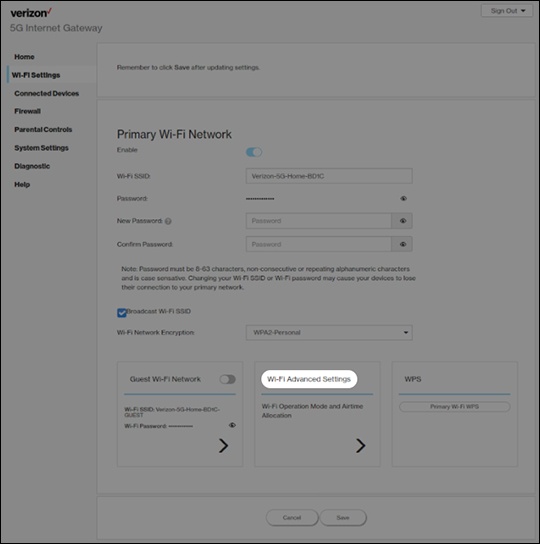This screenshot has height=544, width=540.
Task: Click into the Confirm Password field
Action: coord(319,244)
